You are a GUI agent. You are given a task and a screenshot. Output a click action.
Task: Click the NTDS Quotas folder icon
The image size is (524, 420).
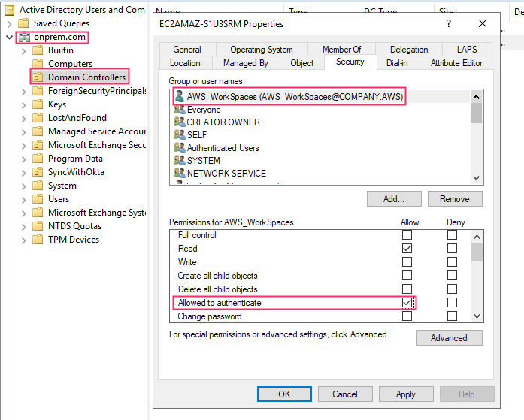pos(38,226)
